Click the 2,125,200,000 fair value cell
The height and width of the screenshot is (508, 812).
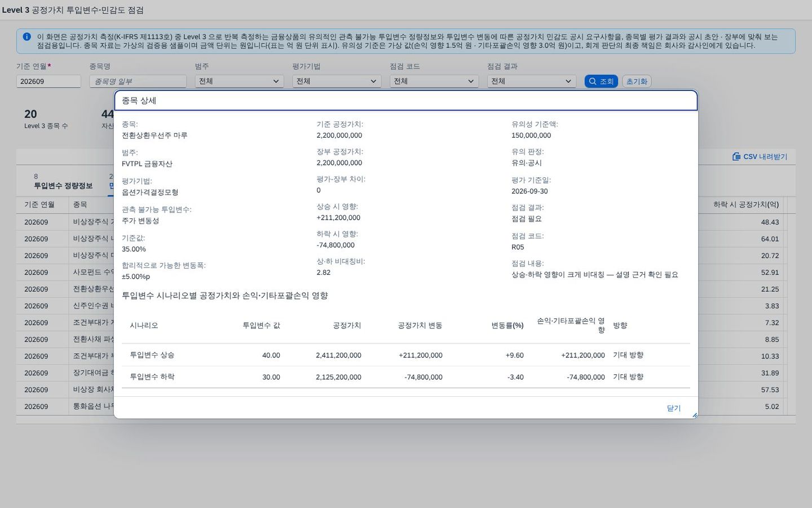click(338, 377)
